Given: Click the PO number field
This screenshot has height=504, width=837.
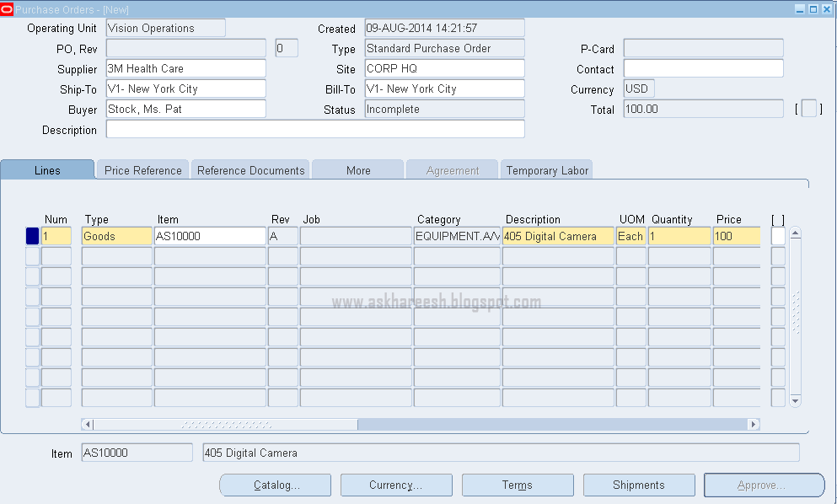Looking at the screenshot, I should tap(185, 49).
